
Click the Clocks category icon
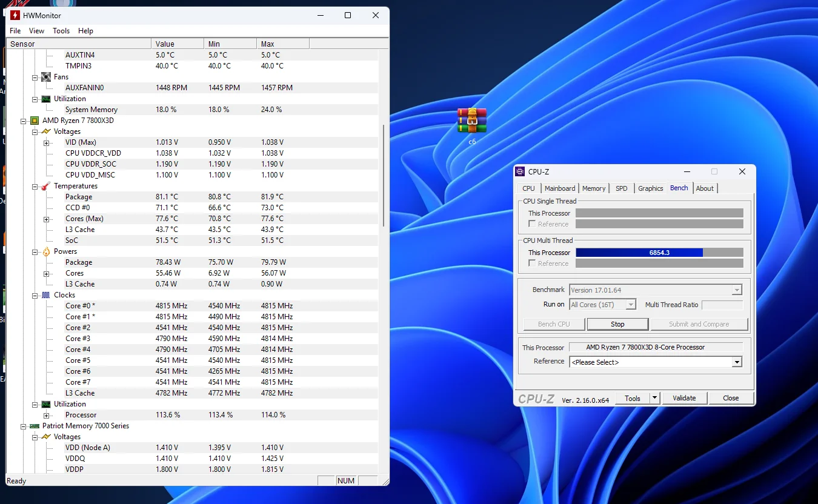click(46, 295)
